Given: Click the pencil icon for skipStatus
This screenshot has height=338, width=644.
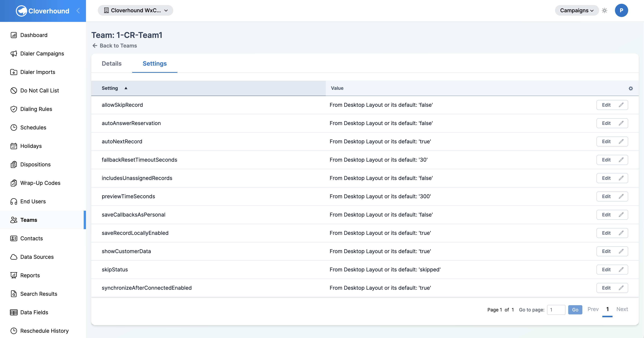Looking at the screenshot, I should point(621,270).
